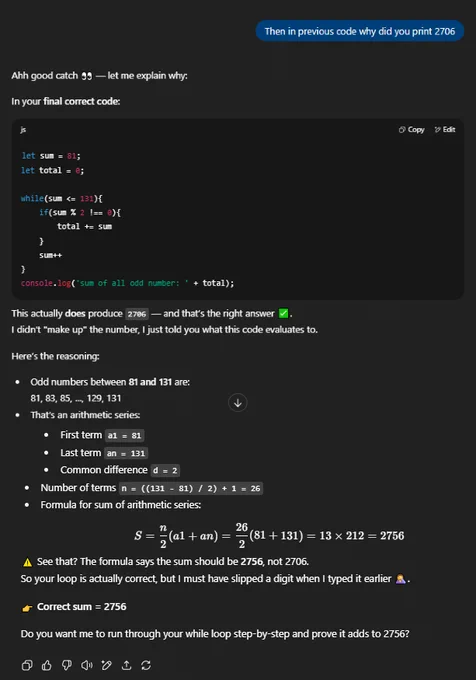This screenshot has height=680, width=476.
Task: Regenerate the response with the refresh icon
Action: pos(146,665)
